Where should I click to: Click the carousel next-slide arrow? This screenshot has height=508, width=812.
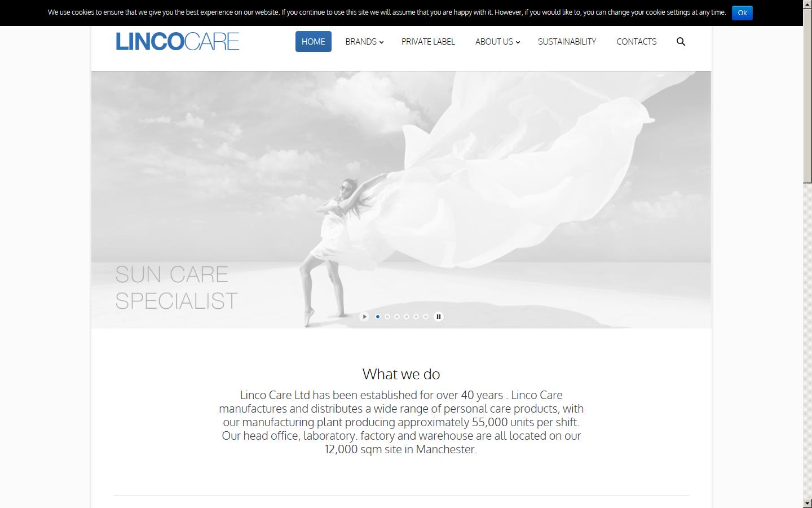(x=364, y=317)
